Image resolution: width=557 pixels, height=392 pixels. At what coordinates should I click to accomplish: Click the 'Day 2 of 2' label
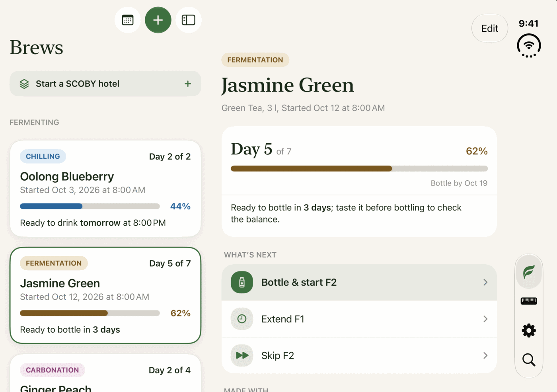coord(170,156)
